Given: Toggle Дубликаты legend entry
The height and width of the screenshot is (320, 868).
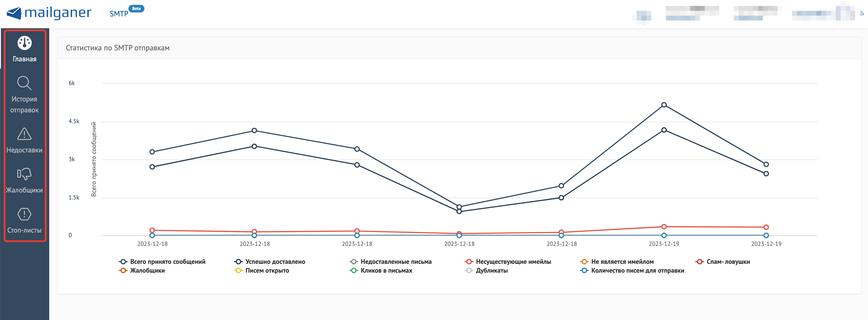Looking at the screenshot, I should click(486, 271).
